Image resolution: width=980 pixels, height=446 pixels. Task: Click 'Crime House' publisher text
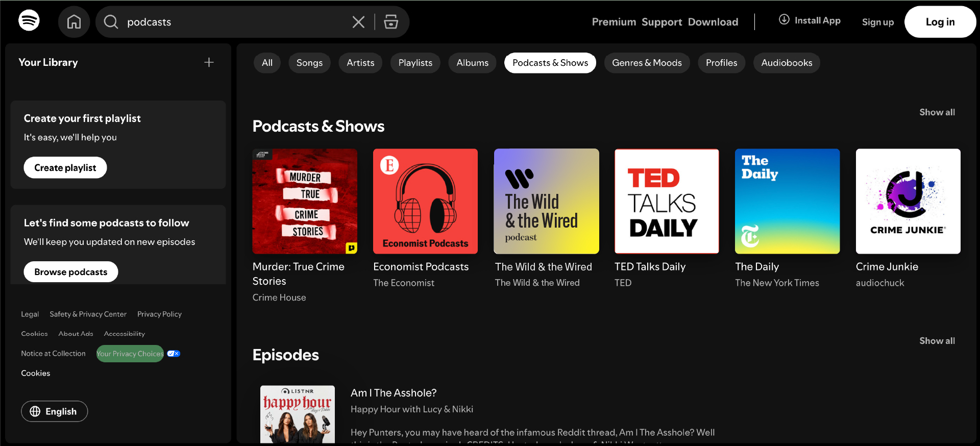pyautogui.click(x=279, y=298)
